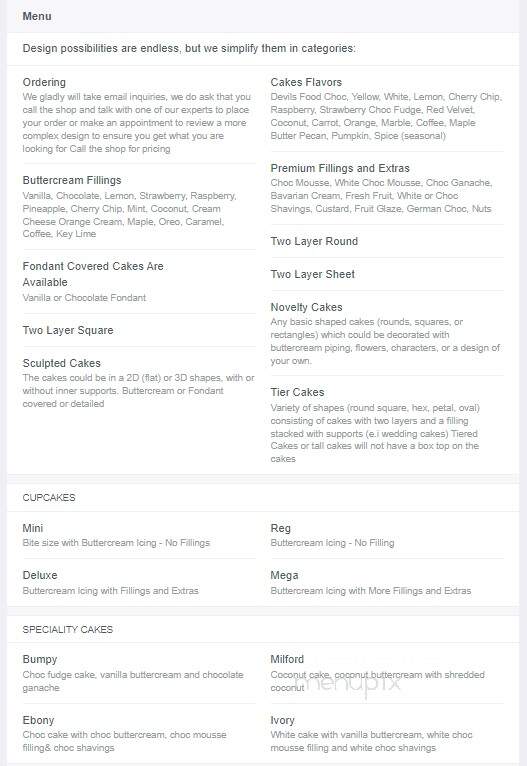Select the Mega cupcake item
The width and height of the screenshot is (527, 766).
click(284, 575)
